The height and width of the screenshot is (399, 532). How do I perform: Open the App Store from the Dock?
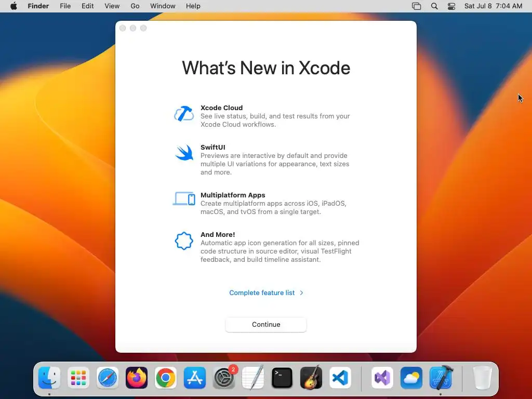195,378
